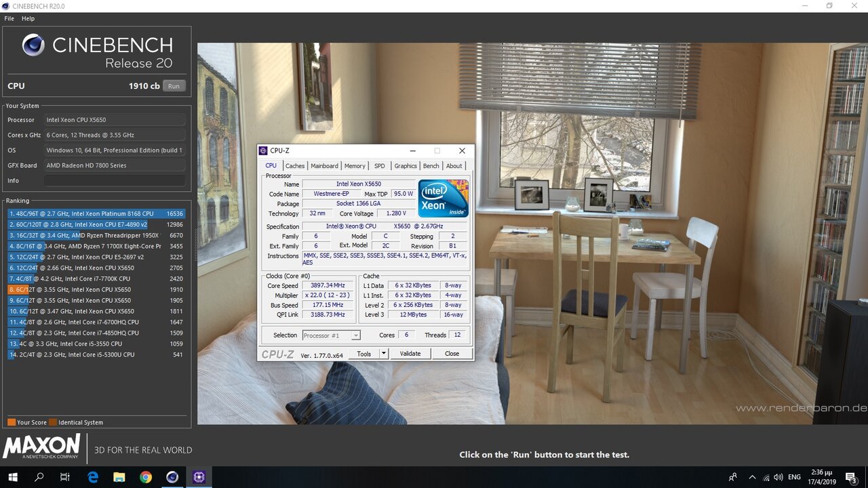Viewport: 868px width, 488px height.
Task: Switch to Cinebench taskbar icon
Action: pos(172,477)
